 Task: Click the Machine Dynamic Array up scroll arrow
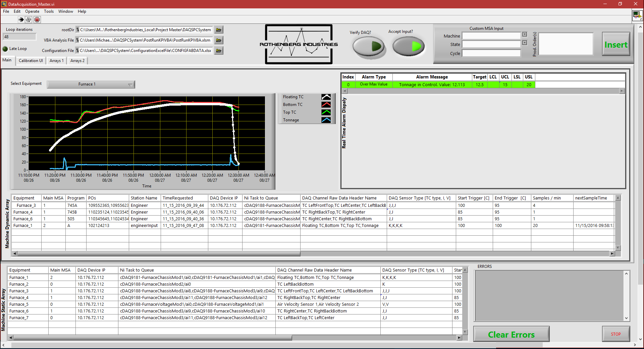pos(618,198)
